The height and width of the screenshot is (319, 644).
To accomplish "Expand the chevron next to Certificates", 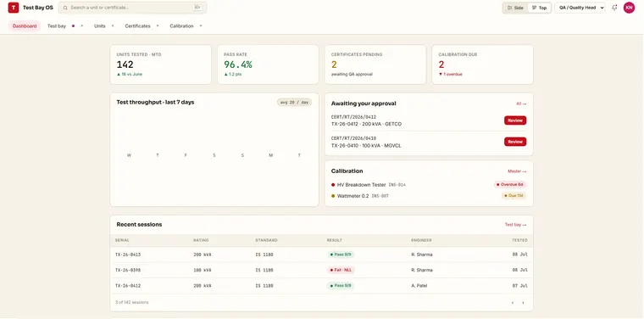I will click(158, 26).
